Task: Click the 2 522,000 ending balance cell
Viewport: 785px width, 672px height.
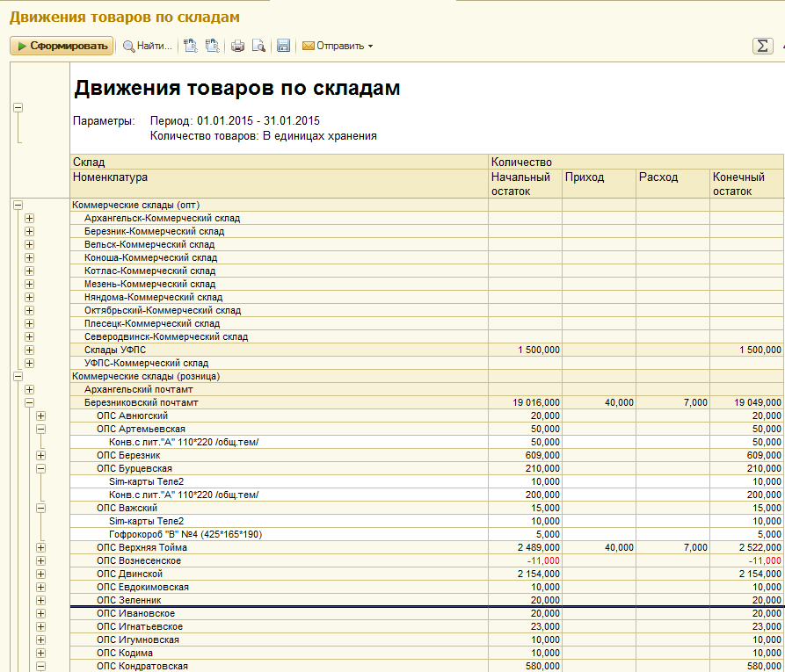Action: point(747,547)
